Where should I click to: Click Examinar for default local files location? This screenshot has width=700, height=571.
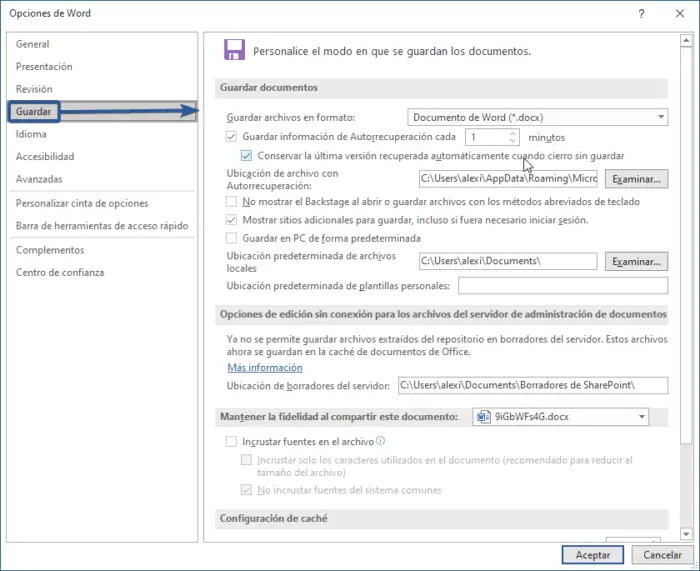(636, 262)
